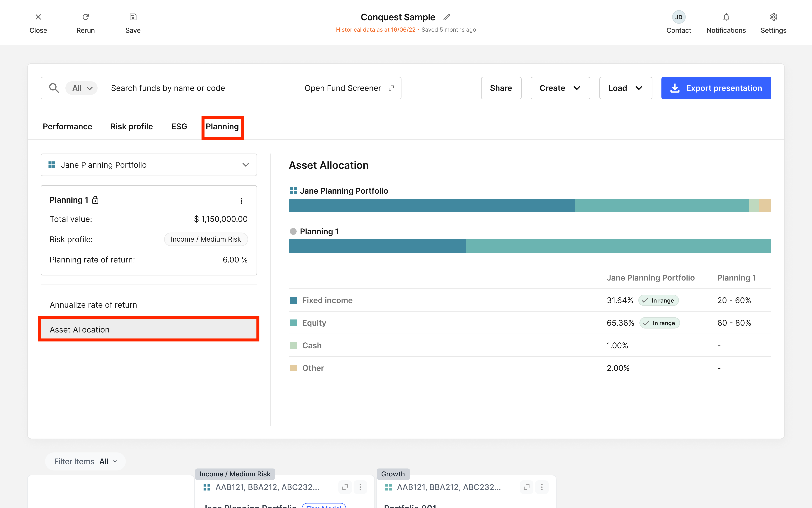The width and height of the screenshot is (812, 508).
Task: Click the Growth label tag
Action: [393, 474]
